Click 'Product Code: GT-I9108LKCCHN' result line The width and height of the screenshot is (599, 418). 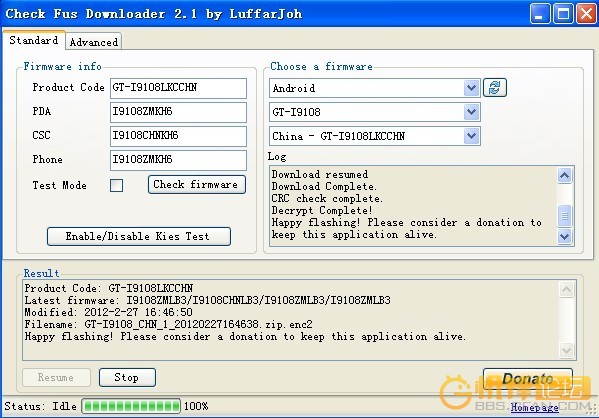coord(109,288)
